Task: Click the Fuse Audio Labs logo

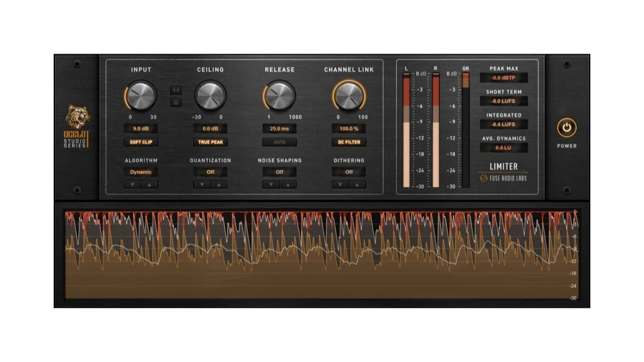Action: 503,178
